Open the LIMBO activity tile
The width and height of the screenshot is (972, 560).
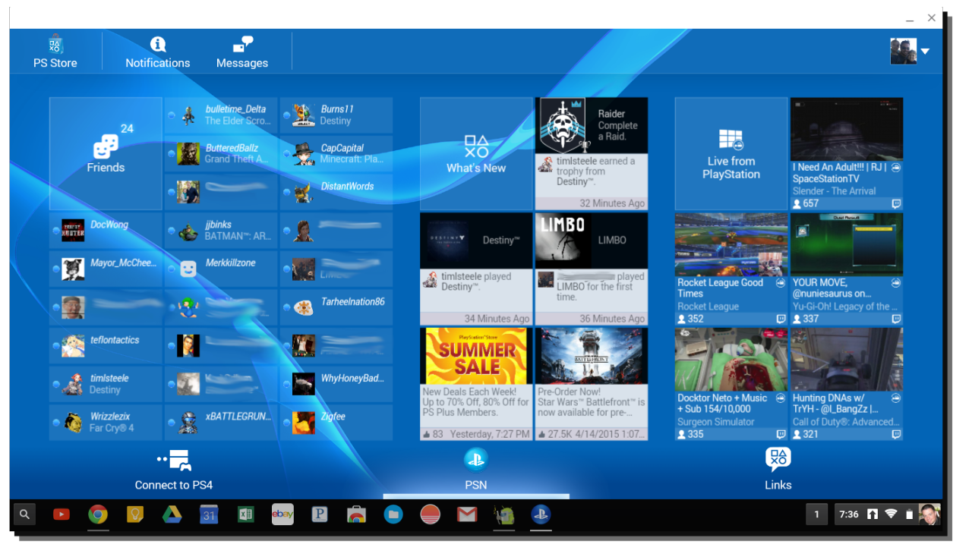coord(592,269)
